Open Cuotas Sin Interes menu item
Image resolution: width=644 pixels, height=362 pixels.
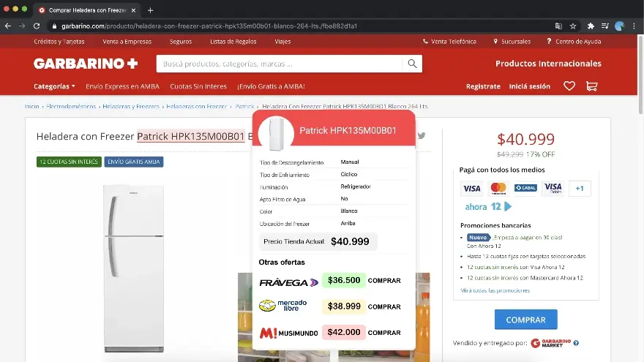click(x=198, y=86)
